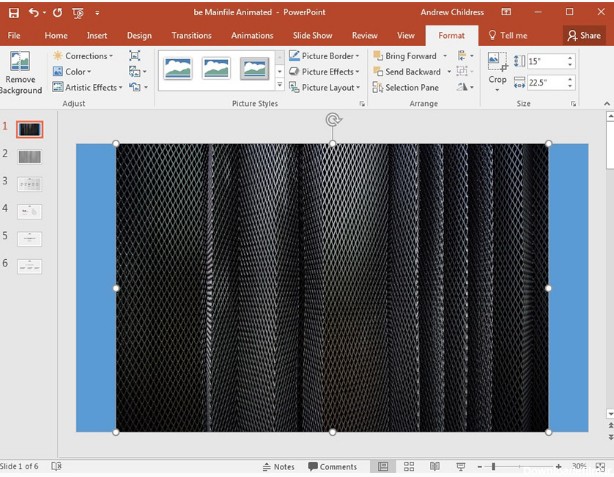The image size is (614, 477).
Task: Open Reading View from the status bar
Action: (434, 466)
